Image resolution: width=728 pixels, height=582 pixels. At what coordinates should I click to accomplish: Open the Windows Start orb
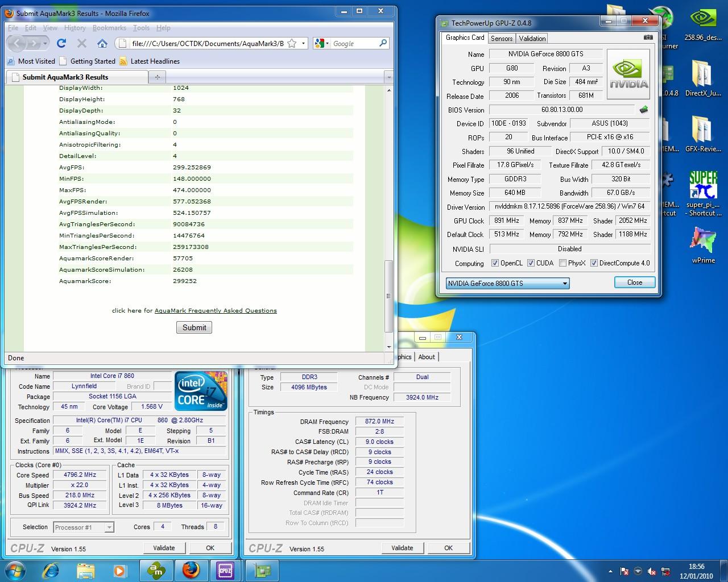[14, 570]
